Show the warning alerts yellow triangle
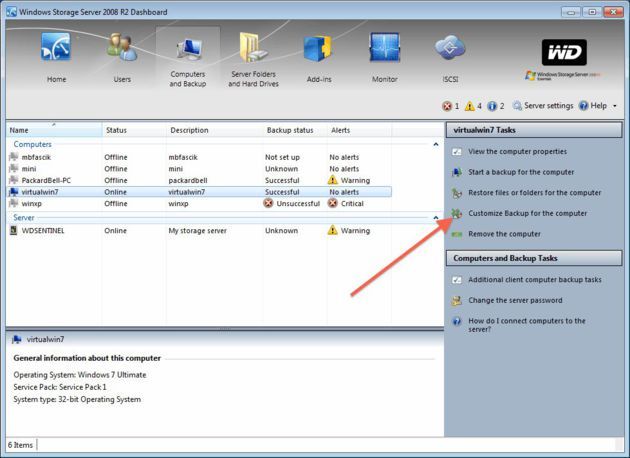The width and height of the screenshot is (630, 458). 469,106
